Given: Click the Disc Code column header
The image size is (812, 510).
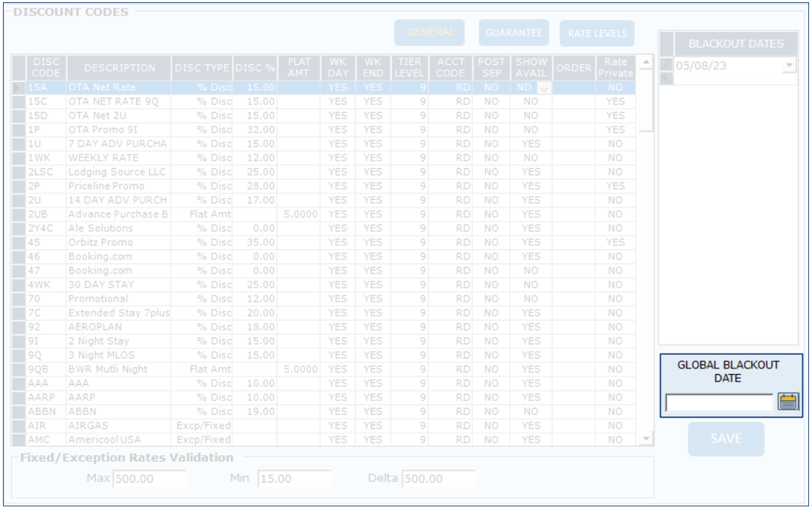Looking at the screenshot, I should [x=46, y=68].
